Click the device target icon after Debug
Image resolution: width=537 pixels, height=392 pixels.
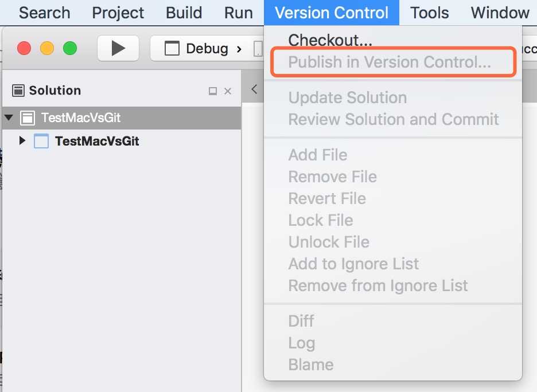coord(258,49)
